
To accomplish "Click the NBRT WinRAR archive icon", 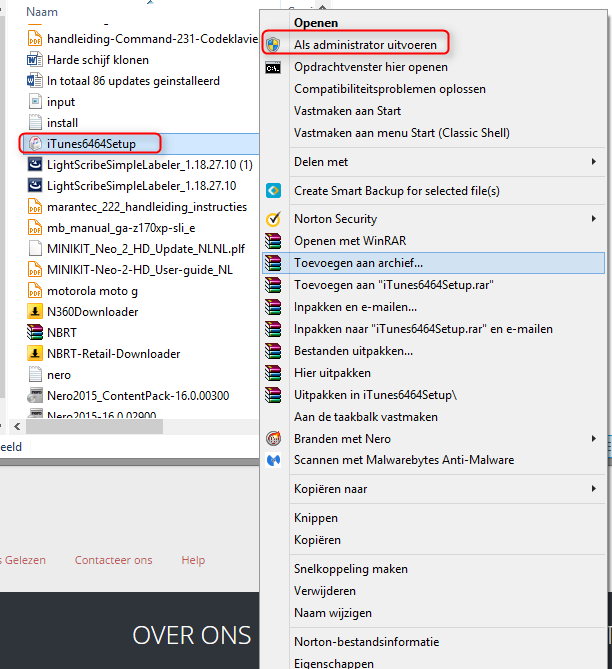I will pyautogui.click(x=35, y=332).
